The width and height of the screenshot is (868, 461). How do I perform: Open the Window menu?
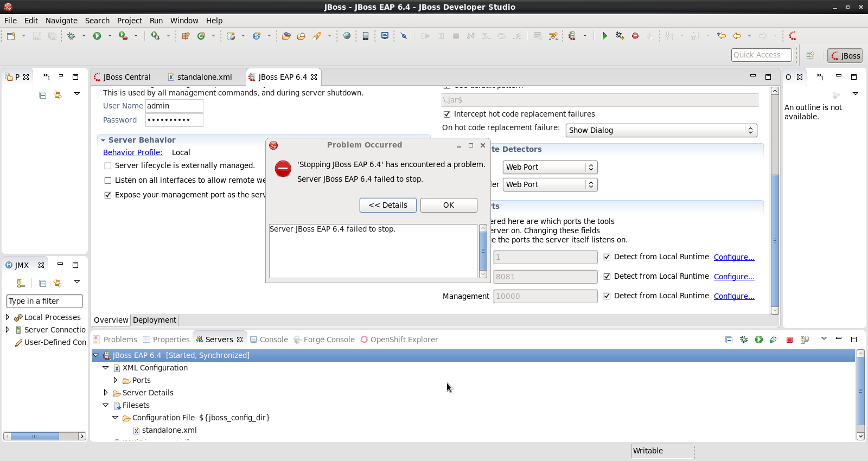(184, 21)
